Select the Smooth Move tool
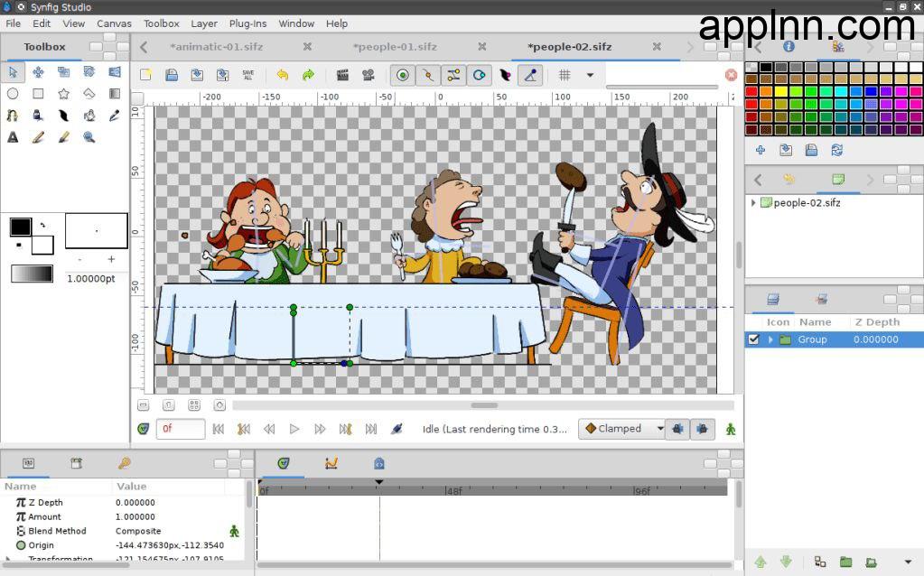The width and height of the screenshot is (924, 576). click(38, 72)
